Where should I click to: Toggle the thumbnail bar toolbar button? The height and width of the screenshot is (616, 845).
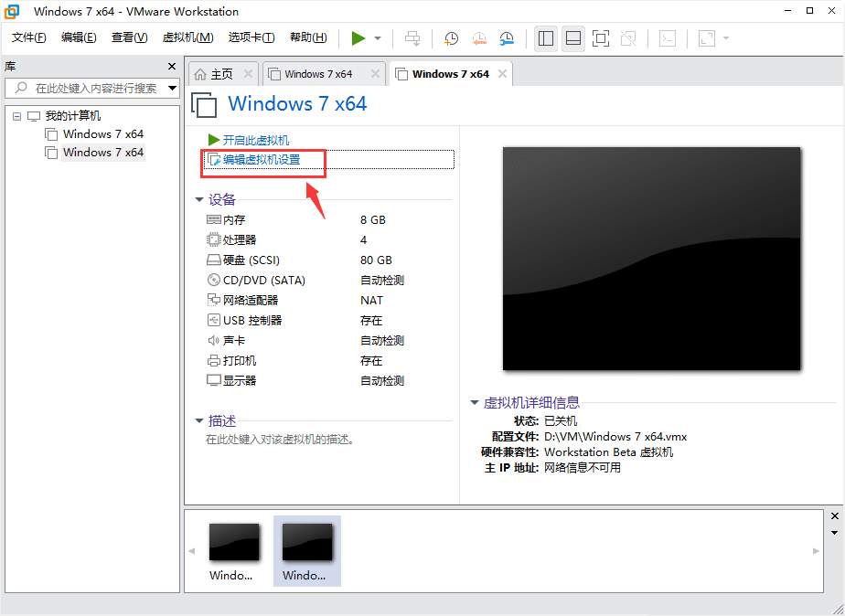[x=573, y=38]
